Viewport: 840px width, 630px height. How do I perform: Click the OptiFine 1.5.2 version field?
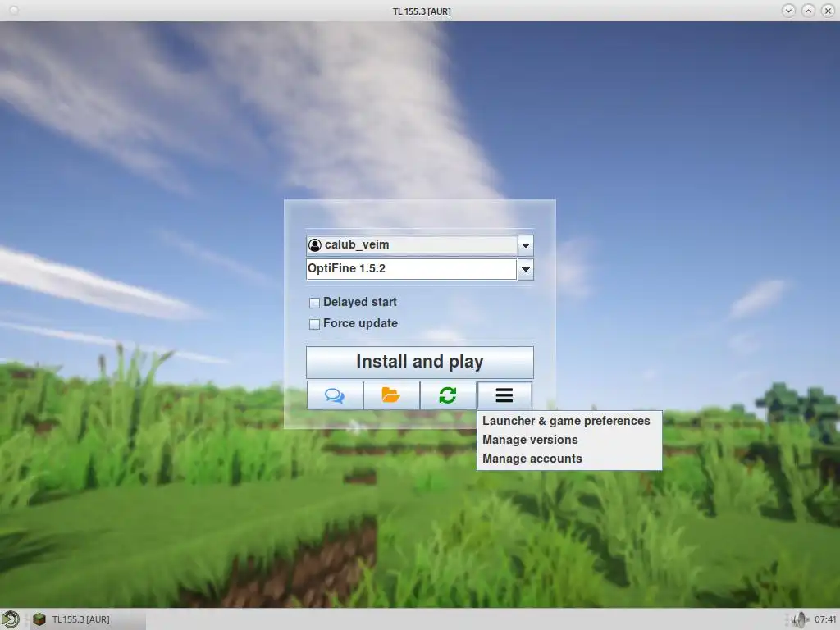click(x=412, y=269)
